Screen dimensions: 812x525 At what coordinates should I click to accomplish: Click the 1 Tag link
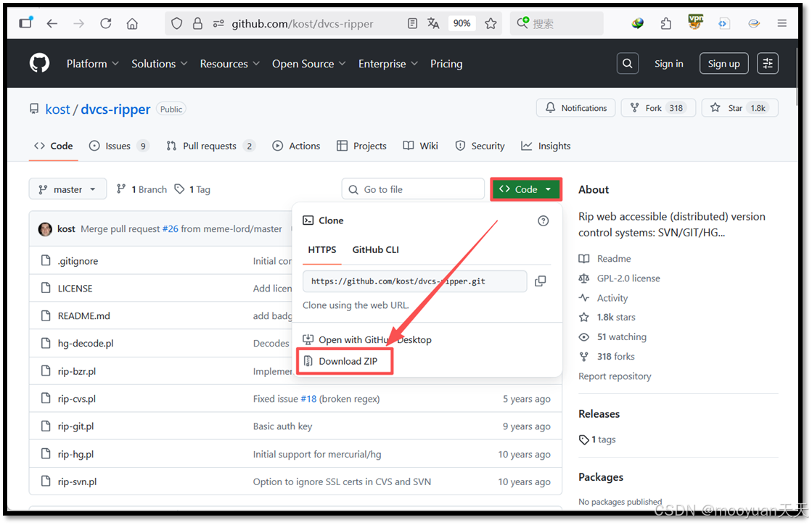click(x=192, y=189)
